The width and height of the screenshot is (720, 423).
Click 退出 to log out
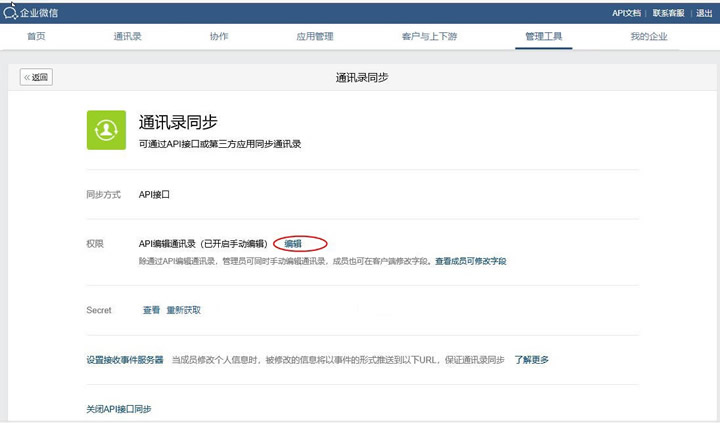coord(704,13)
